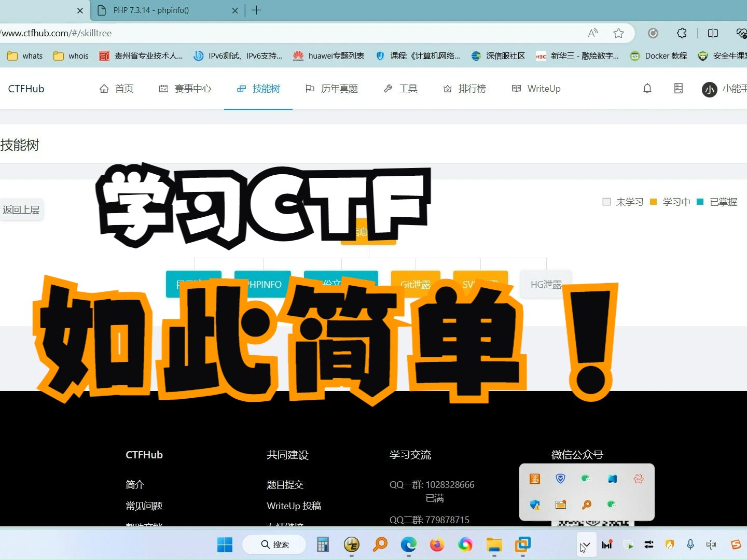The width and height of the screenshot is (747, 560).
Task: Open the 排行榜 nav item
Action: click(465, 89)
